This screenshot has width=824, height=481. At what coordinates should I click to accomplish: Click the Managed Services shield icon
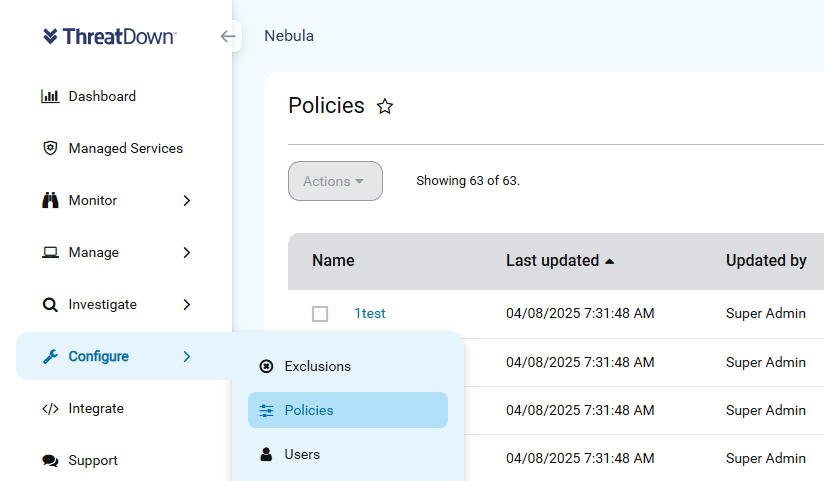coord(50,148)
